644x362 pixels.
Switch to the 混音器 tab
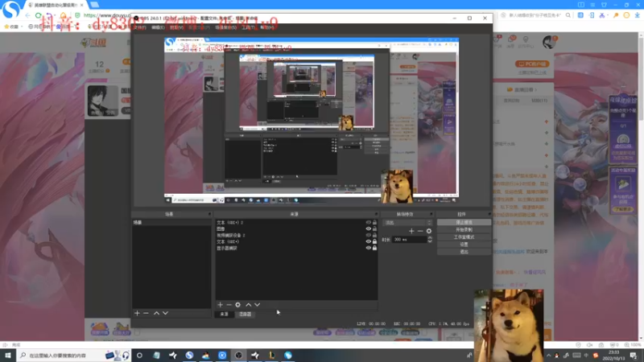245,314
